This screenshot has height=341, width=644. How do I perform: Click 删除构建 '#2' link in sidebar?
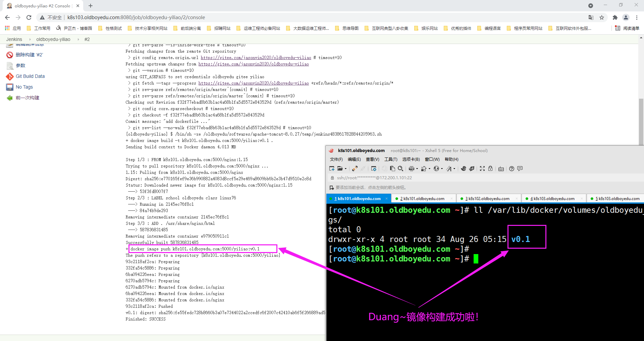tap(29, 55)
